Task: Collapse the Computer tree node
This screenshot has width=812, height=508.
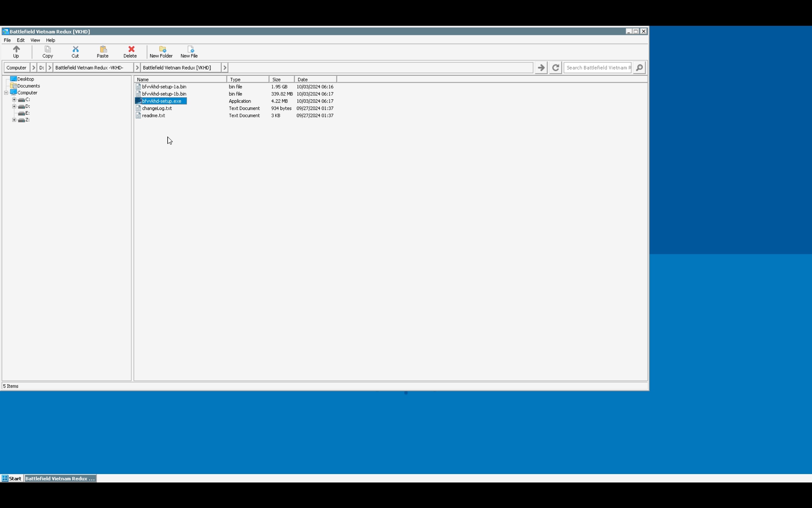Action: point(6,93)
